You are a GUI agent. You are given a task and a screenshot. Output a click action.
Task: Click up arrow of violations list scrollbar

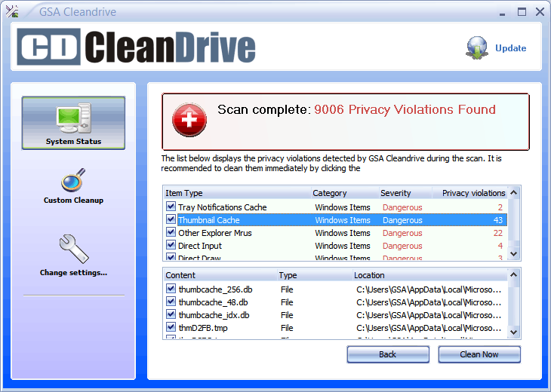point(514,193)
